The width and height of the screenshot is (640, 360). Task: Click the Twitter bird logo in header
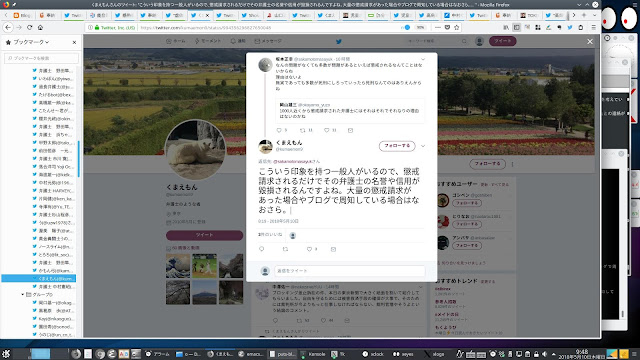pyautogui.click(x=338, y=41)
